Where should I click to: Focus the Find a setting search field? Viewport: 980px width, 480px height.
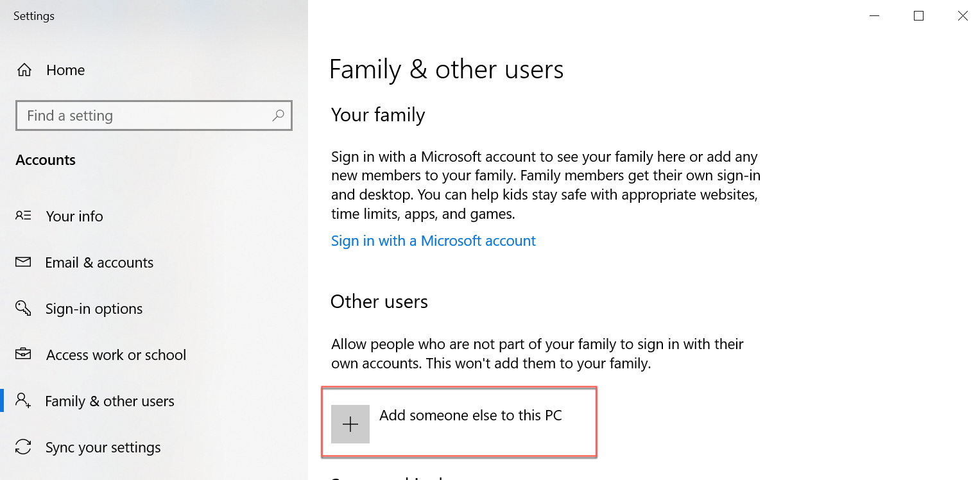[144, 116]
